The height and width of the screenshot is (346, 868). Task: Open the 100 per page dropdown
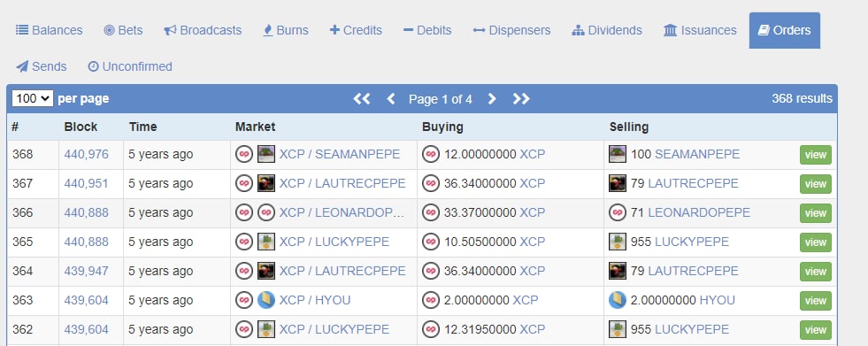tap(32, 98)
